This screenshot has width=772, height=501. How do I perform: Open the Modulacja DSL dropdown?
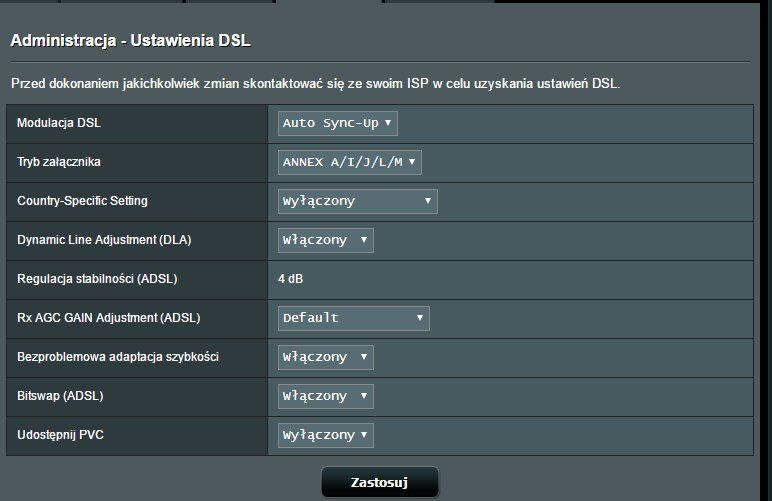(x=338, y=123)
